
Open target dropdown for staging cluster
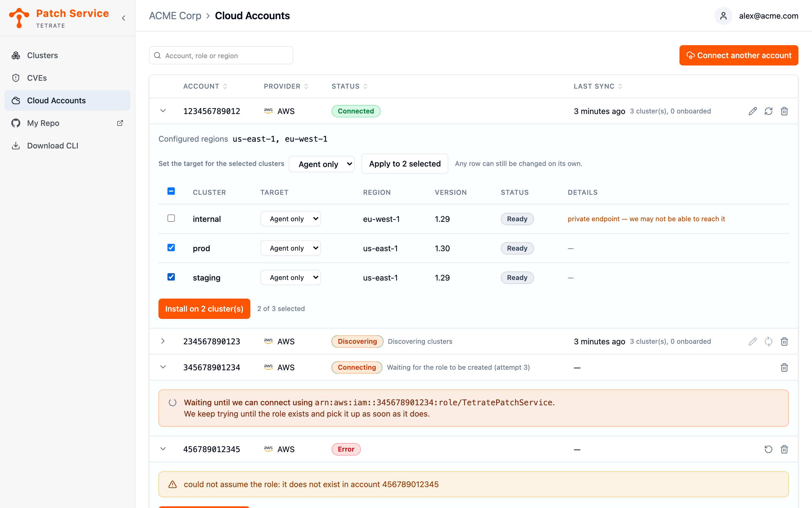(291, 277)
